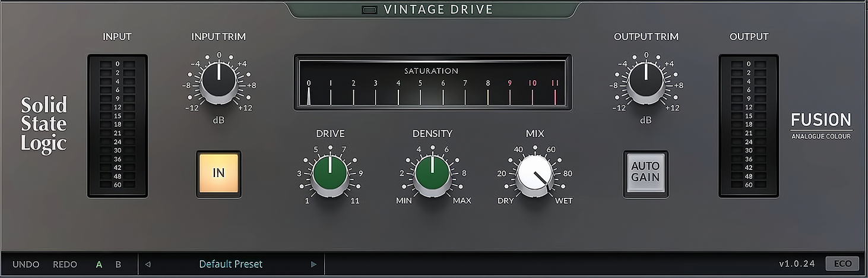Go to the next preset arrow
The image size is (868, 278).
(x=313, y=264)
